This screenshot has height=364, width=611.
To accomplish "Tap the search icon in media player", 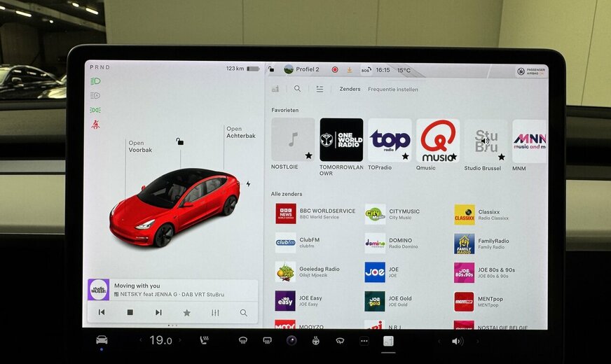I will pyautogui.click(x=243, y=312).
